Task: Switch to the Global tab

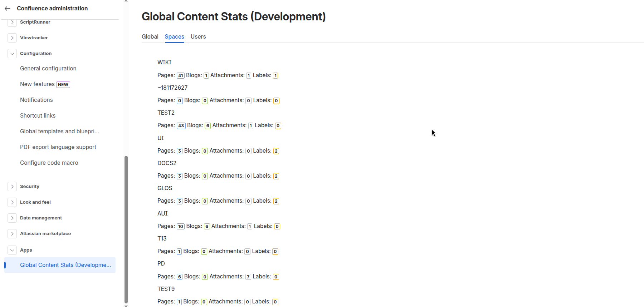Action: 150,37
